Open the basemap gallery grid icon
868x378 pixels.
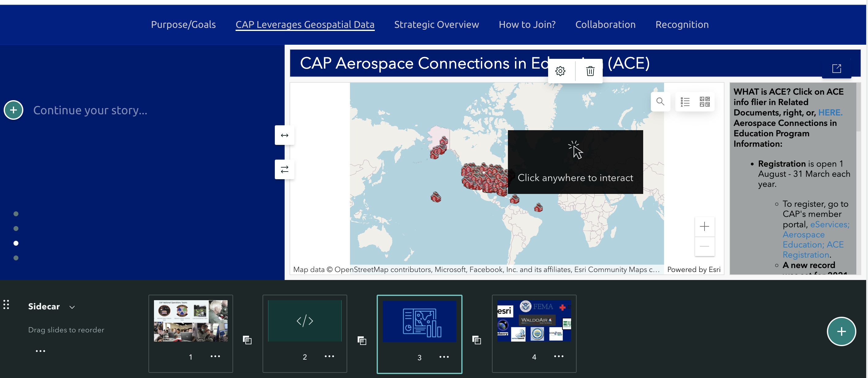click(x=705, y=102)
